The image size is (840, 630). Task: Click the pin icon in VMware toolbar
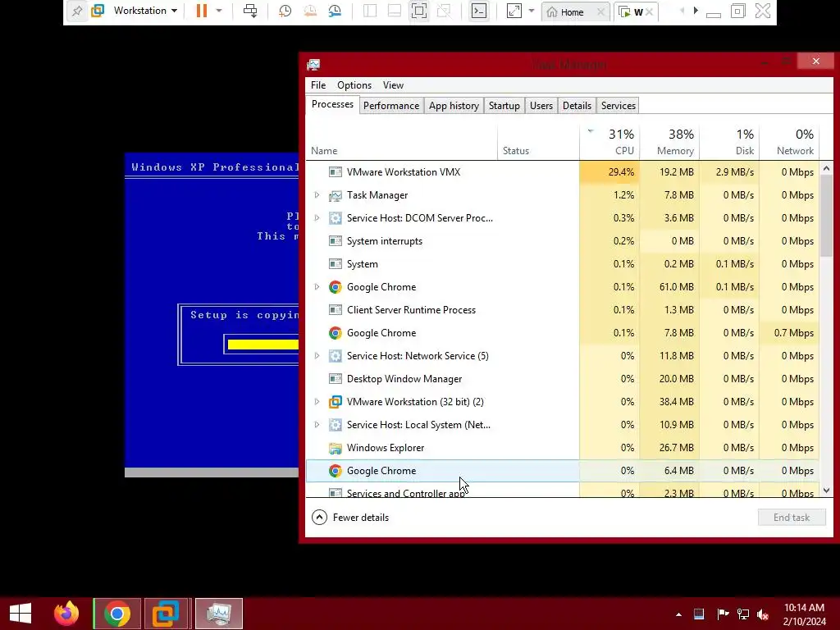76,11
